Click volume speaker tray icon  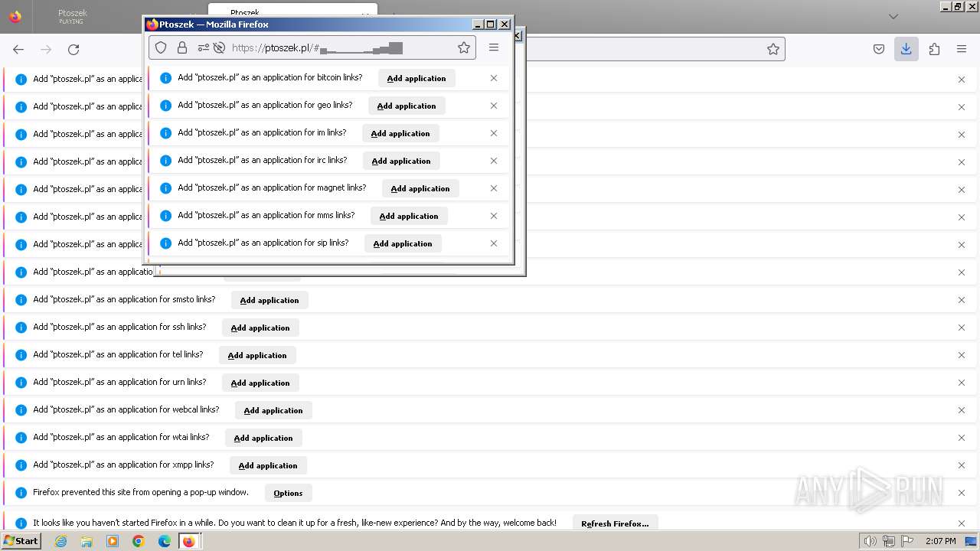870,541
